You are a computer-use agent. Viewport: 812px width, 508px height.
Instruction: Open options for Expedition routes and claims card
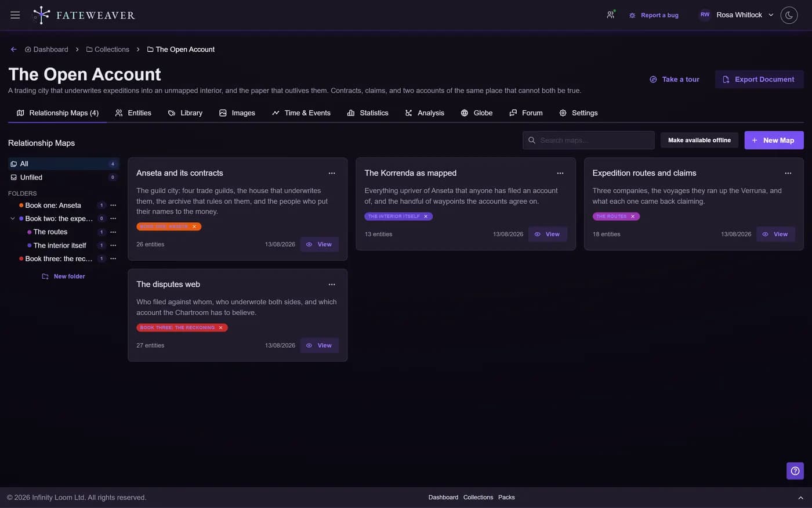(x=788, y=173)
